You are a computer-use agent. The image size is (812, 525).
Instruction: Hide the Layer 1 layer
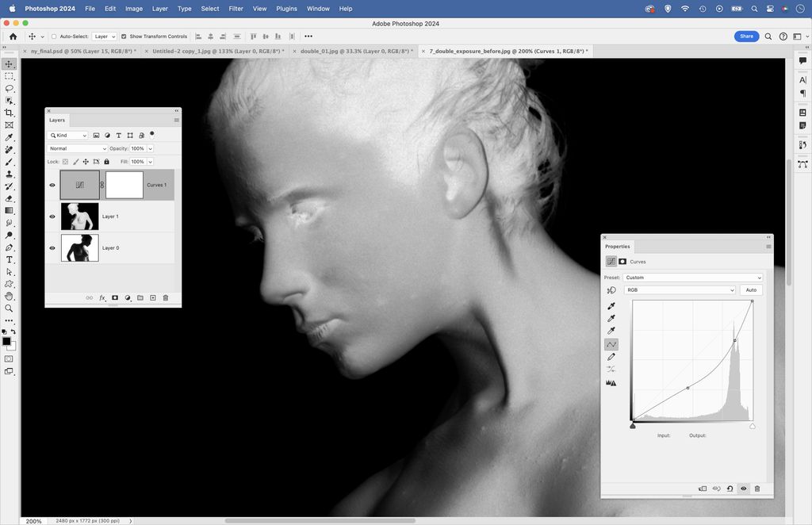point(52,217)
